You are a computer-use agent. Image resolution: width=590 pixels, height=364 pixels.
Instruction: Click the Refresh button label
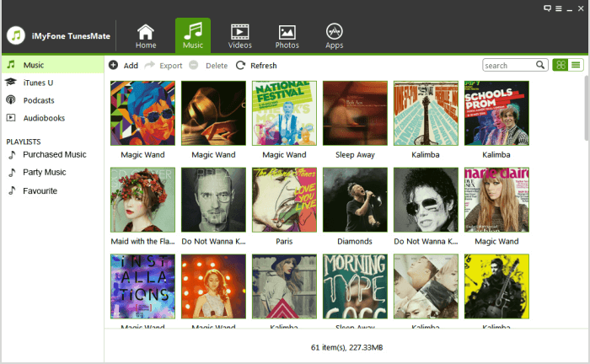[x=263, y=66]
